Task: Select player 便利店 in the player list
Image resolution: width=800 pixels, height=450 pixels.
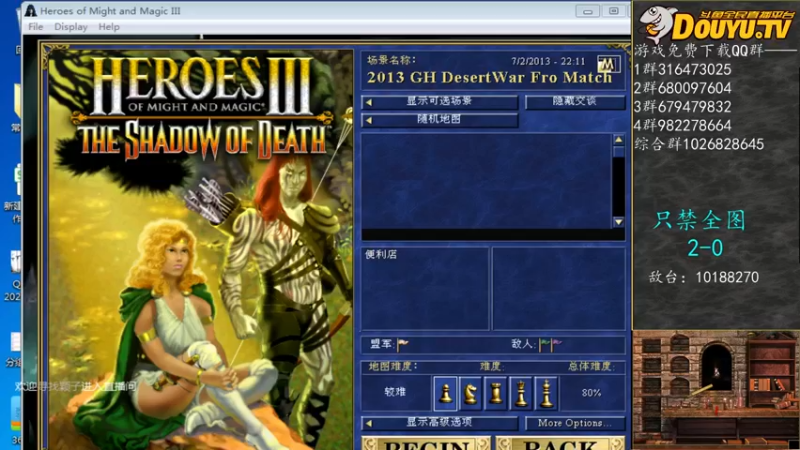Action: 381,255
